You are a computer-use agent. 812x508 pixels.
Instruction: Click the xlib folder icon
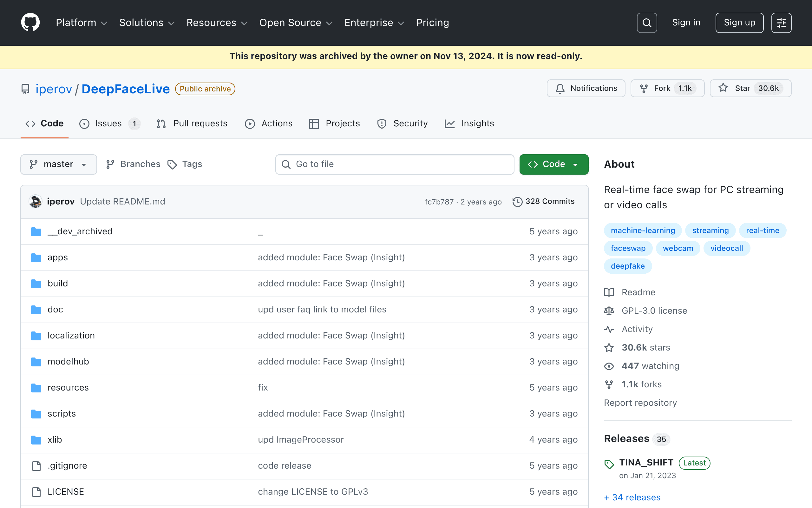36,440
